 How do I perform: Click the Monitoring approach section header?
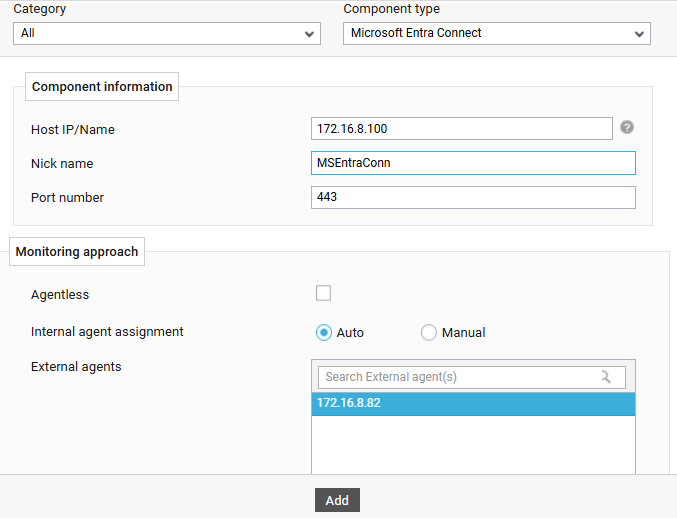pyautogui.click(x=77, y=251)
